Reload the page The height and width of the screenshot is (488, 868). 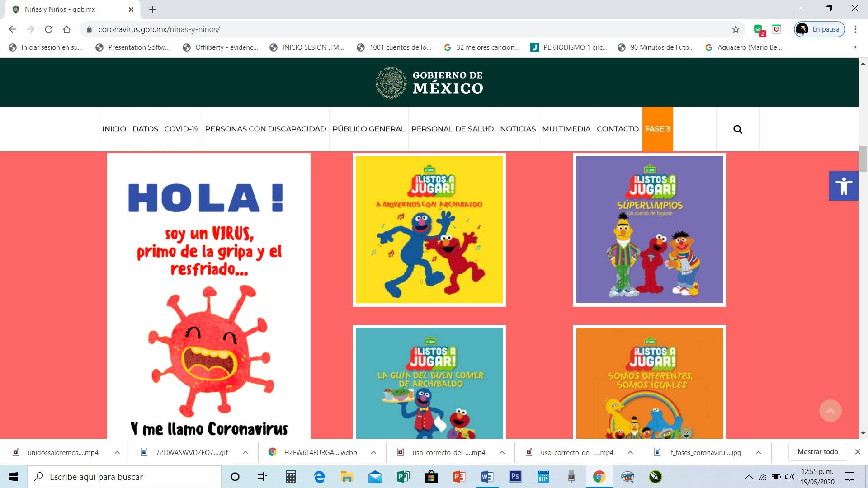click(x=48, y=29)
